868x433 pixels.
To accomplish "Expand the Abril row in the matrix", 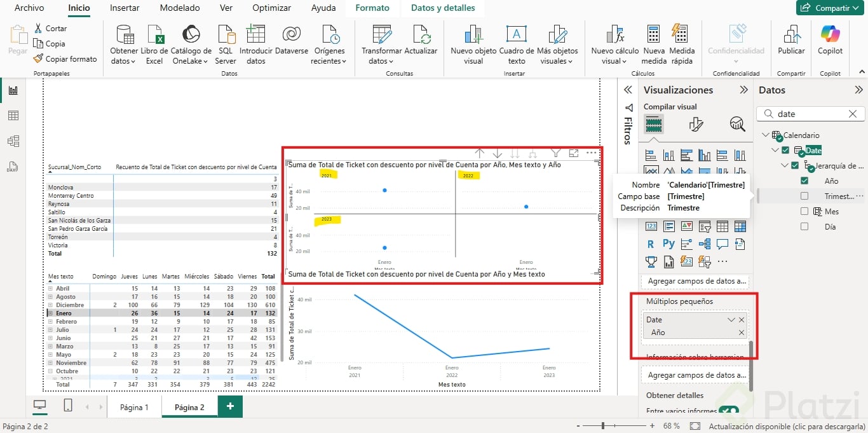I will coord(51,289).
